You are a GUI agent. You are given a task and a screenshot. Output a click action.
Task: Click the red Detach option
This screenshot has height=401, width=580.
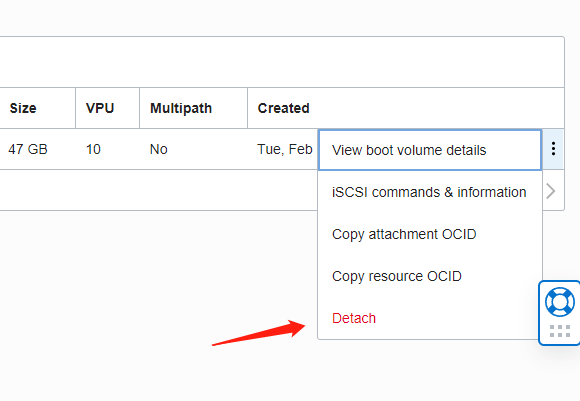[x=354, y=318]
